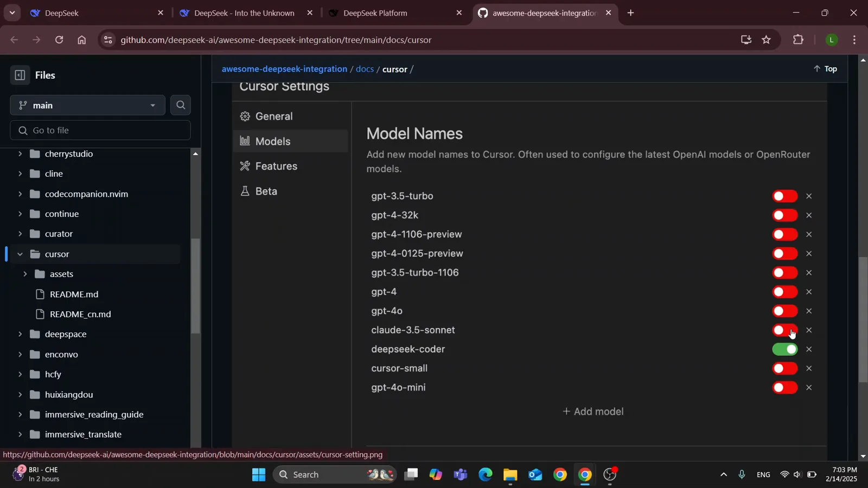Screen dimensions: 868x488
Task: Open Chrome three-dot menu
Action: [x=854, y=40]
